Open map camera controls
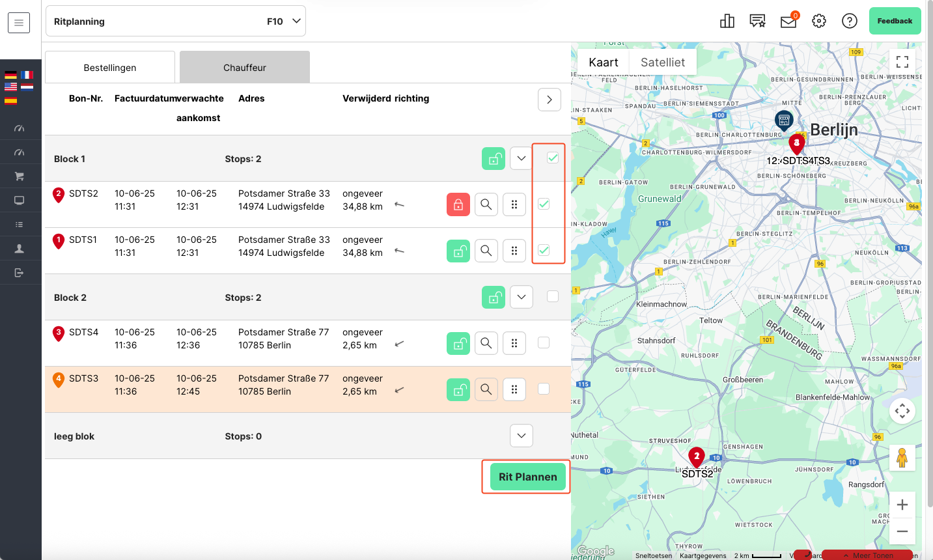933x560 pixels. click(902, 411)
